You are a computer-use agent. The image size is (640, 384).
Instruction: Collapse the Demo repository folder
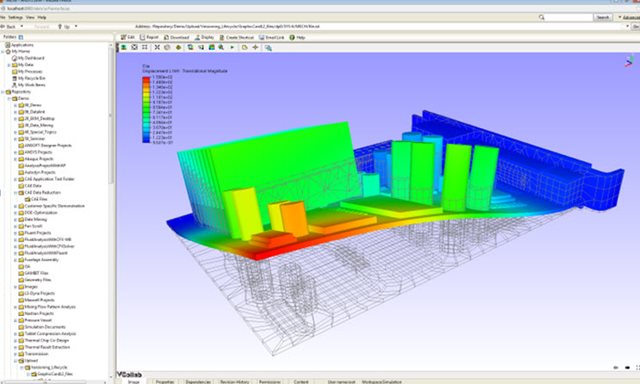(x=9, y=98)
